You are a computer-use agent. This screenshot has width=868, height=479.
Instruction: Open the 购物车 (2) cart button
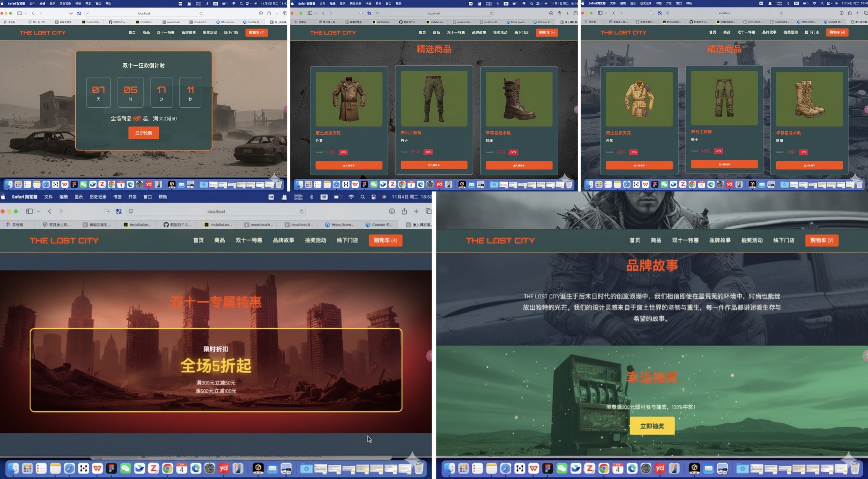(822, 240)
